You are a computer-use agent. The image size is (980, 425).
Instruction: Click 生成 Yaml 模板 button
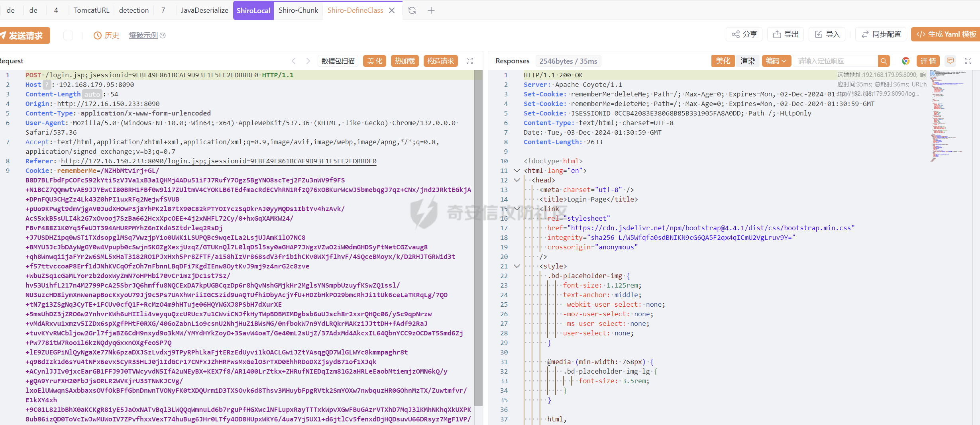(946, 34)
